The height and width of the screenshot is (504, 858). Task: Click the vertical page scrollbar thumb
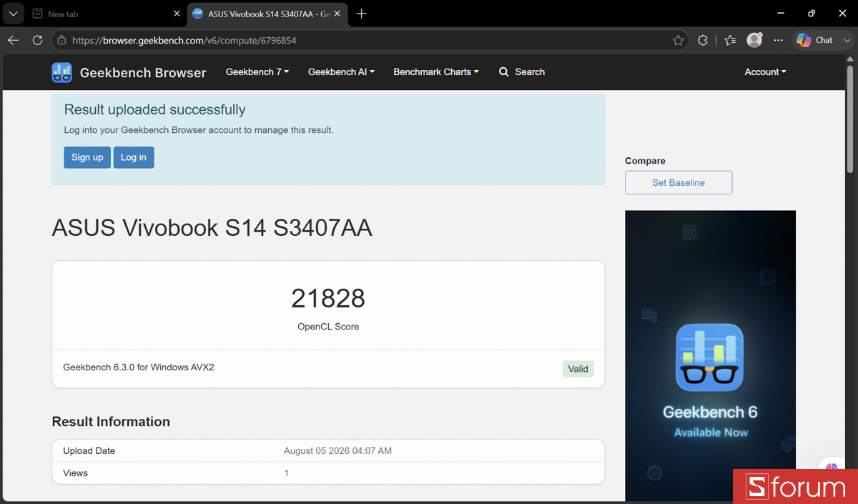coord(850,119)
